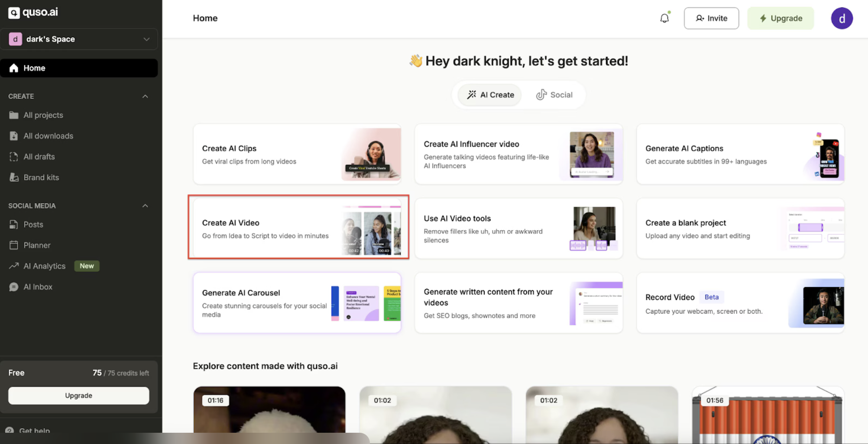Click the user profile avatar
868x444 pixels.
841,18
